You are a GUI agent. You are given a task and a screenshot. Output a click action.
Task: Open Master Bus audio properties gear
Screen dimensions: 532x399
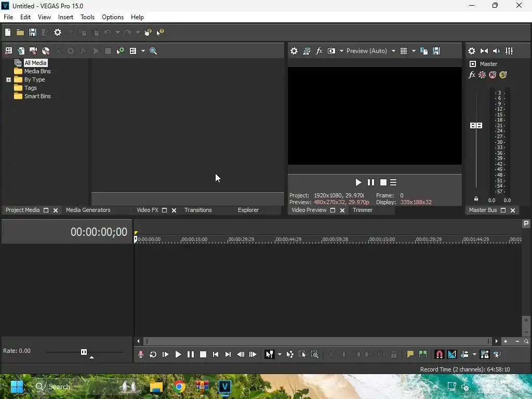pyautogui.click(x=472, y=51)
